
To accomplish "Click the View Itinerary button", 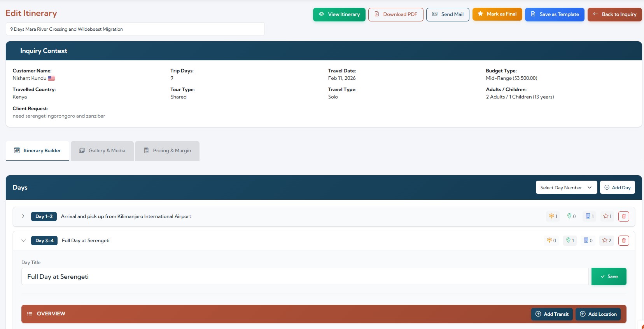I will click(339, 14).
